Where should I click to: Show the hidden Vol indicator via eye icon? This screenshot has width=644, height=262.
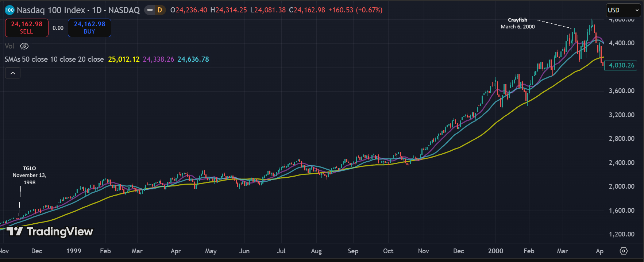tap(24, 46)
